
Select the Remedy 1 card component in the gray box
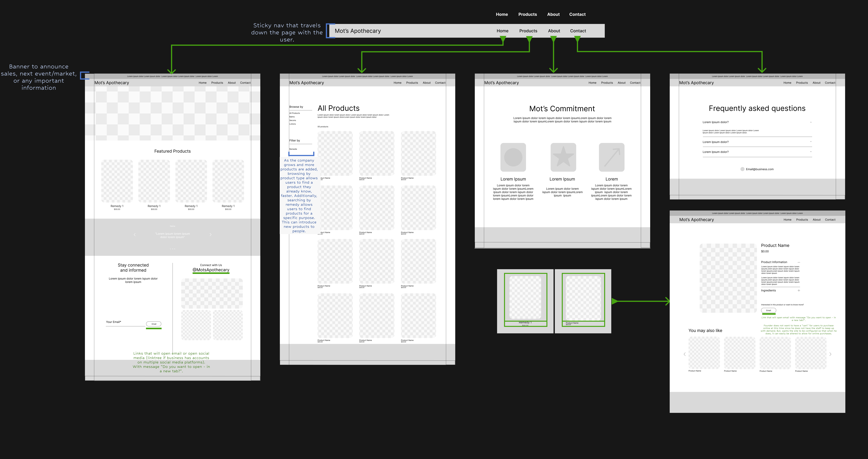pyautogui.click(x=526, y=300)
